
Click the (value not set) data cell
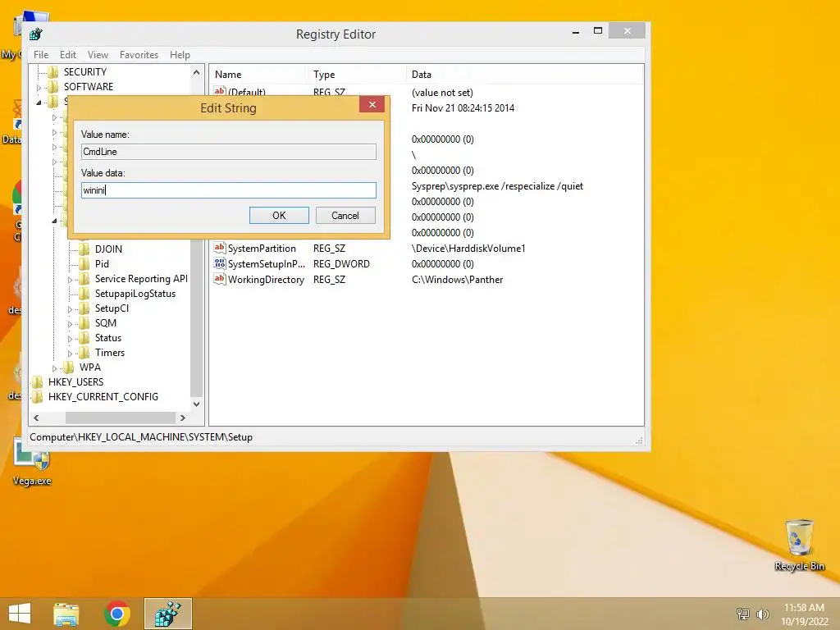coord(442,93)
